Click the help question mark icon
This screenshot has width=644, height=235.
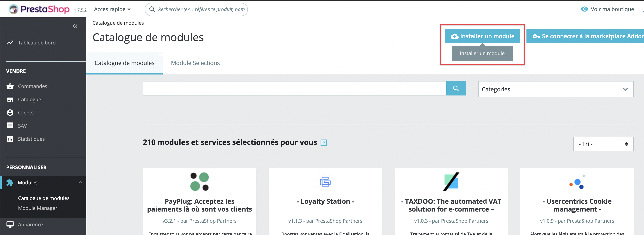click(x=324, y=143)
